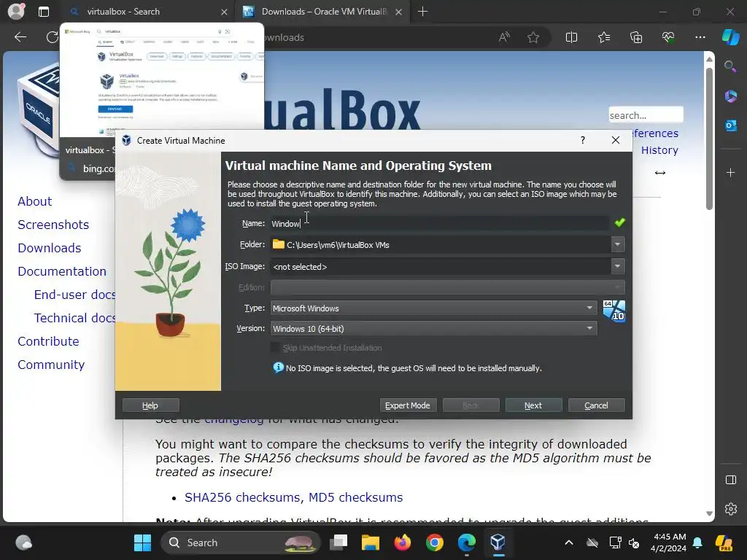Viewport: 747px width, 560px height.
Task: Open Task View on the taskbar
Action: click(338, 542)
